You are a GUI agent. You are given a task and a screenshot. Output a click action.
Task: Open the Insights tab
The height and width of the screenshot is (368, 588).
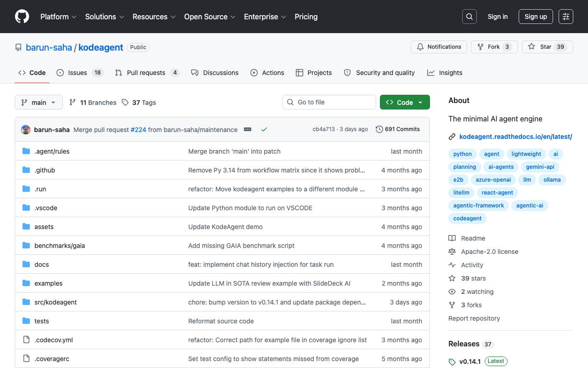[445, 73]
